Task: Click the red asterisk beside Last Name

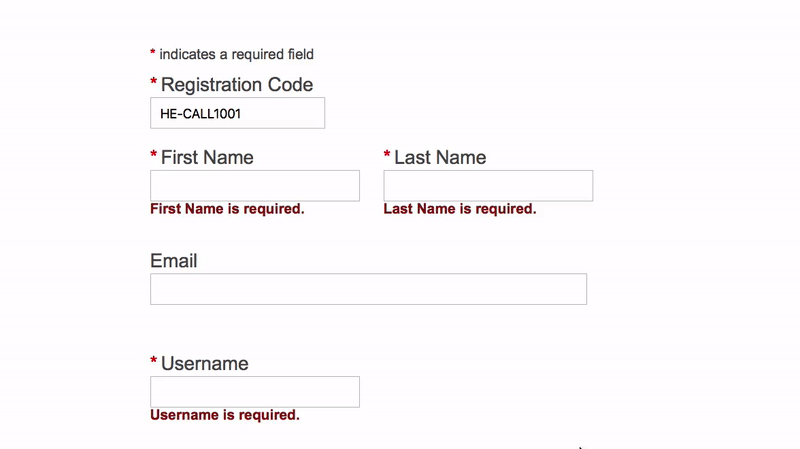Action: click(387, 155)
